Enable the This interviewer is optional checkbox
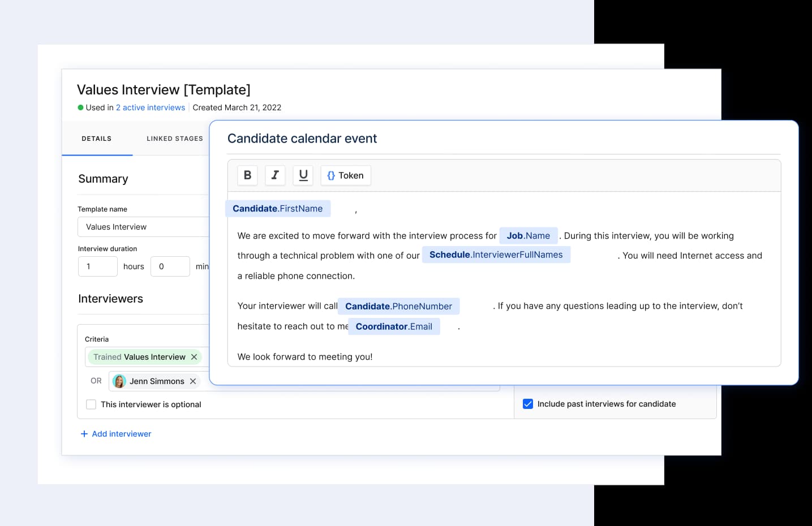The width and height of the screenshot is (812, 526). (91, 404)
